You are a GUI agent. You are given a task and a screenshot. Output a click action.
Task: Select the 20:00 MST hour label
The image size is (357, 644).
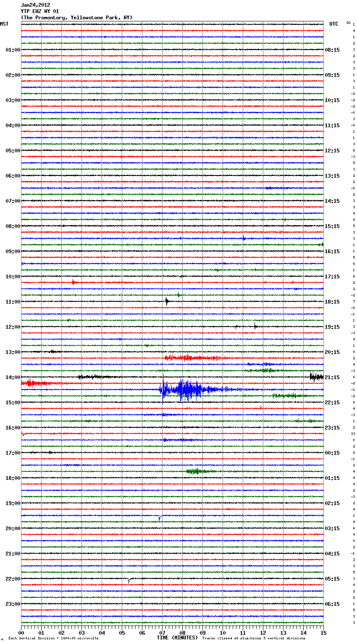click(x=13, y=529)
